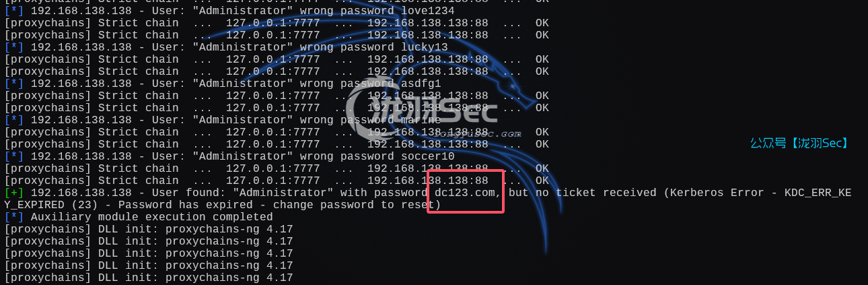Image resolution: width=868 pixels, height=285 pixels.
Task: Click the [*] marker beside love1234 line
Action: coord(14,11)
